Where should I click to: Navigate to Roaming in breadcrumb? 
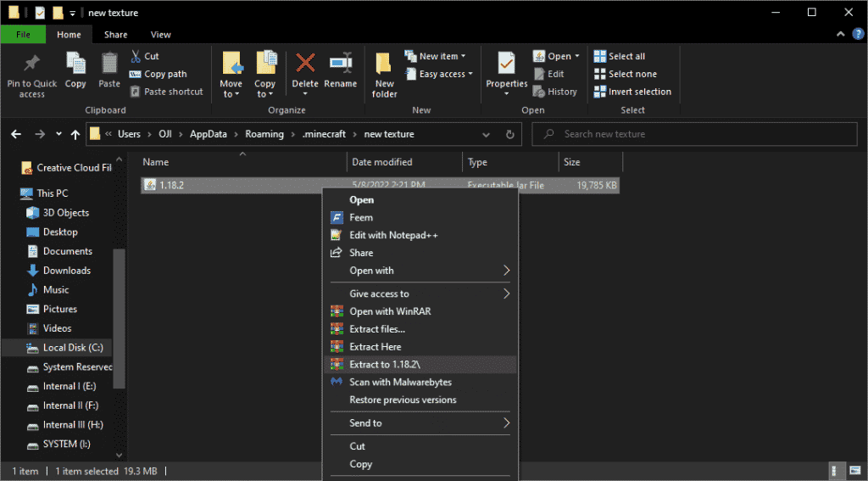(x=264, y=134)
